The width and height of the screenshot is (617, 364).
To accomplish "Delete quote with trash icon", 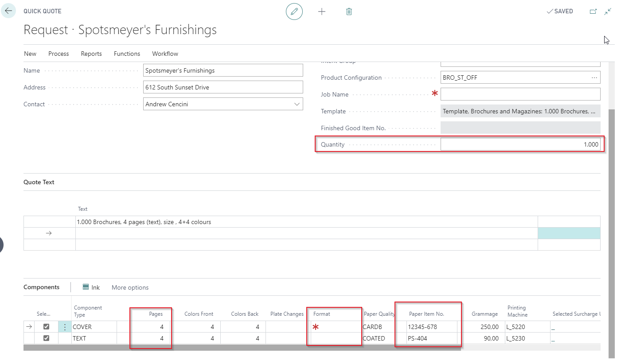I will pos(349,12).
